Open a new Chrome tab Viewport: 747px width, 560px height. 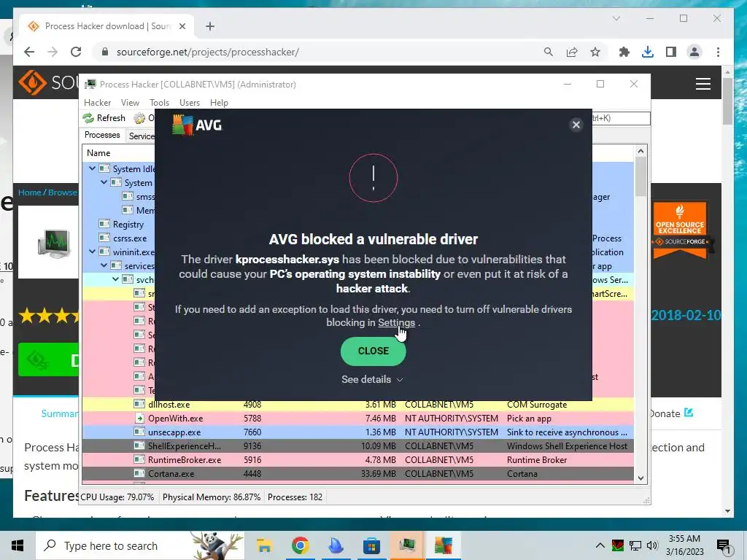210,26
